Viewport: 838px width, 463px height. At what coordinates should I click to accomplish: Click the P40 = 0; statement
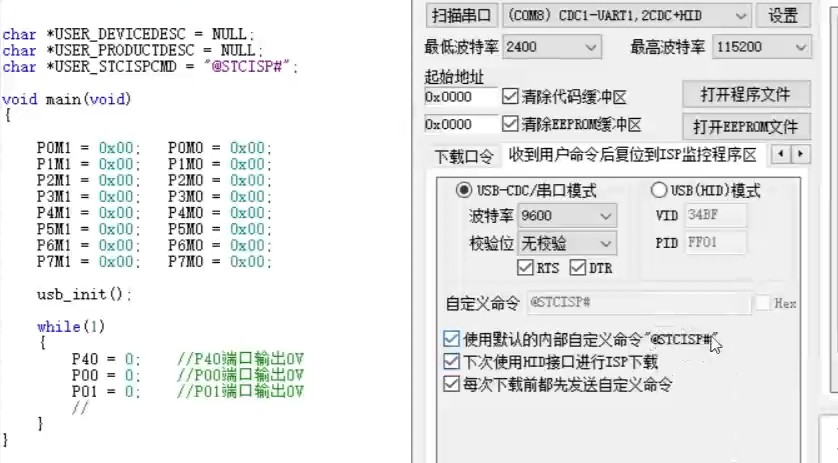[106, 359]
